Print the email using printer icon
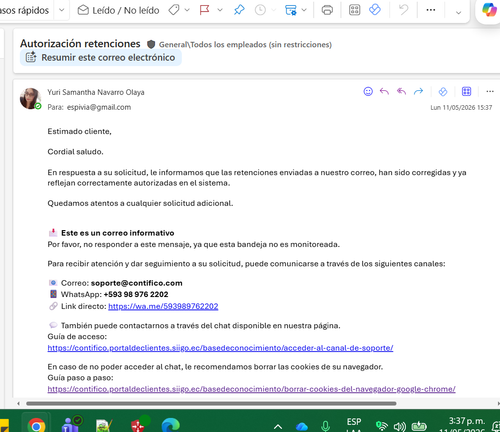 [x=327, y=10]
